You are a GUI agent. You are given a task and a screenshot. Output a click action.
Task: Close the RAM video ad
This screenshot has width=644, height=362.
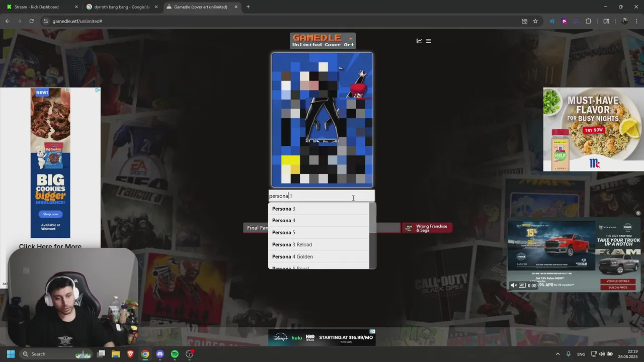[638, 213]
